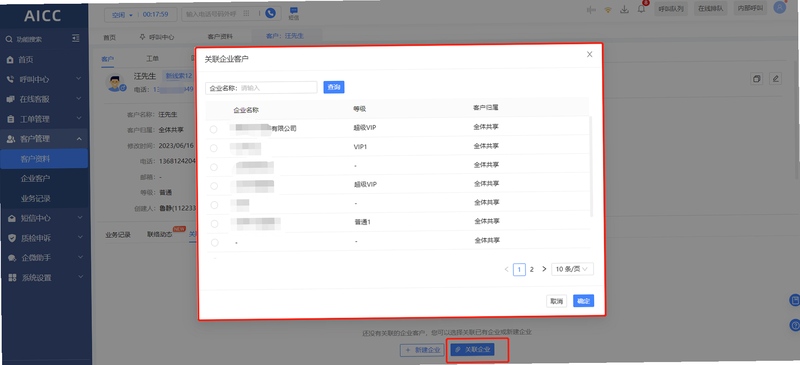The width and height of the screenshot is (800, 365).
Task: Open the notification bell
Action: (x=641, y=9)
